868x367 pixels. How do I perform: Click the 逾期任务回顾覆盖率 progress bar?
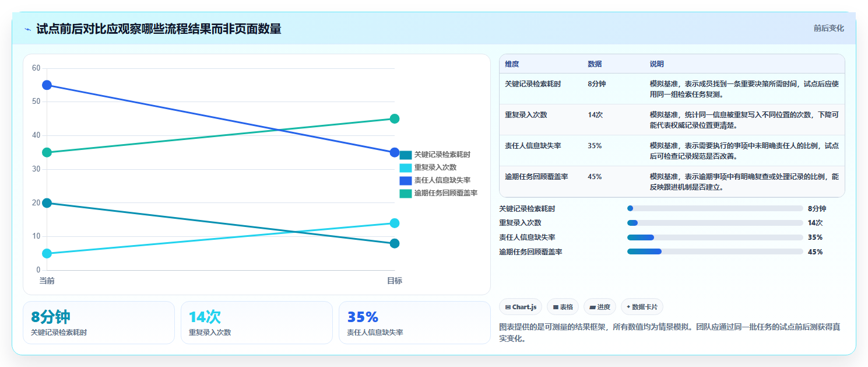tap(715, 251)
